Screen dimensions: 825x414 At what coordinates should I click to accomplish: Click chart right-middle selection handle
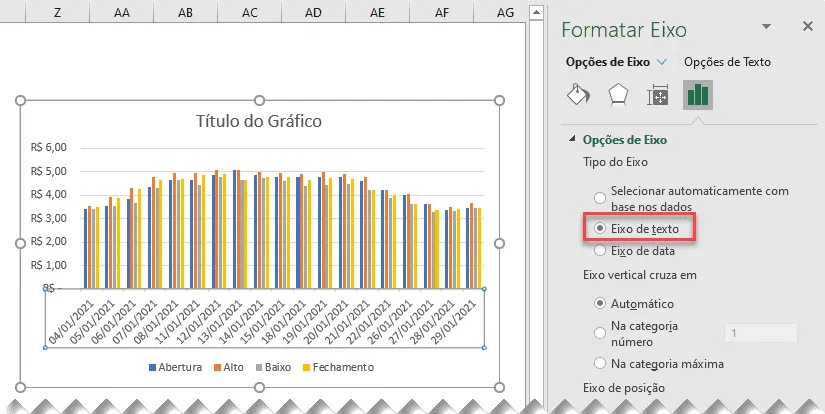point(500,244)
